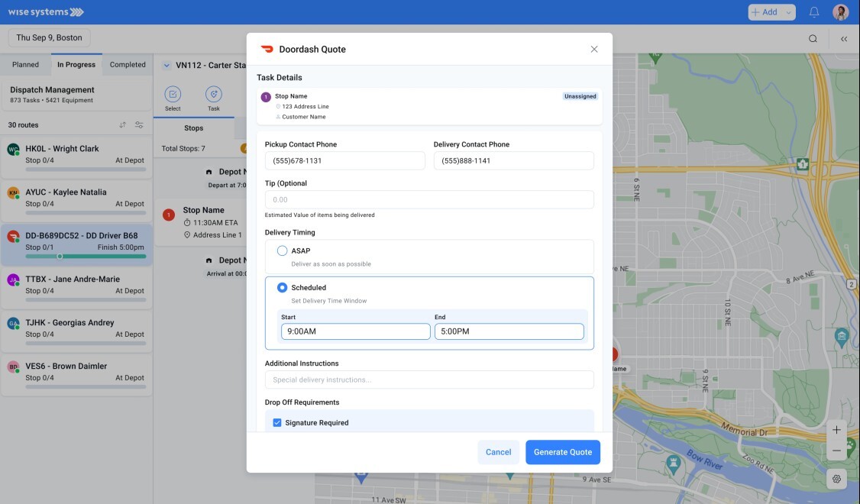Click the KN driver avatar

click(13, 192)
